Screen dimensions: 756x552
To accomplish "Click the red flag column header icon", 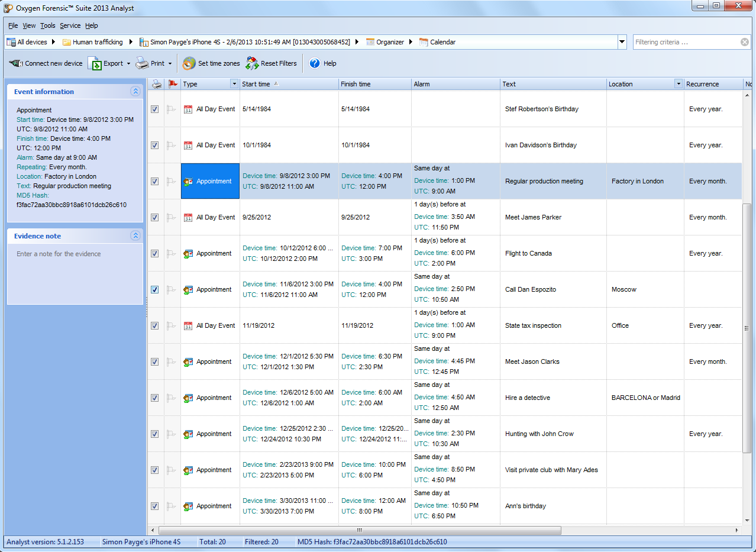I will (172, 84).
